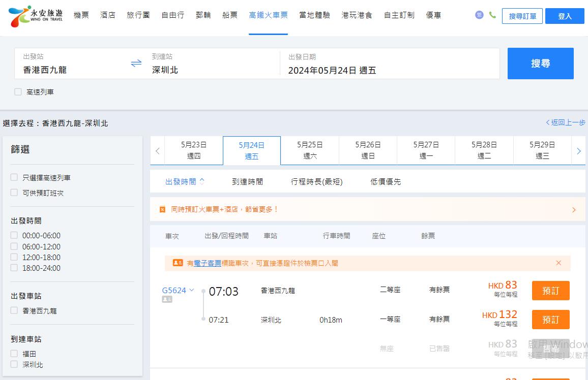The height and width of the screenshot is (380, 588).
Task: Show earlier dates with left arrow
Action: pyautogui.click(x=158, y=151)
